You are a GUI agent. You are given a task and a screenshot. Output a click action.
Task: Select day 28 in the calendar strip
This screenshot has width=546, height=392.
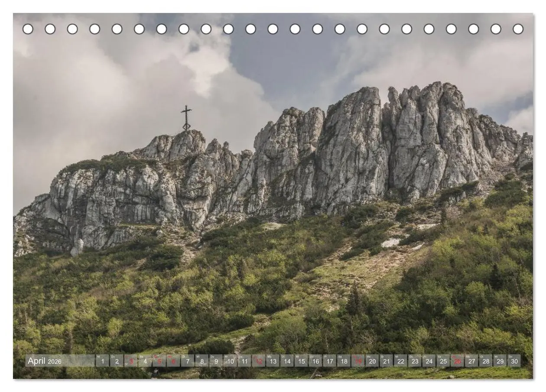(x=486, y=361)
